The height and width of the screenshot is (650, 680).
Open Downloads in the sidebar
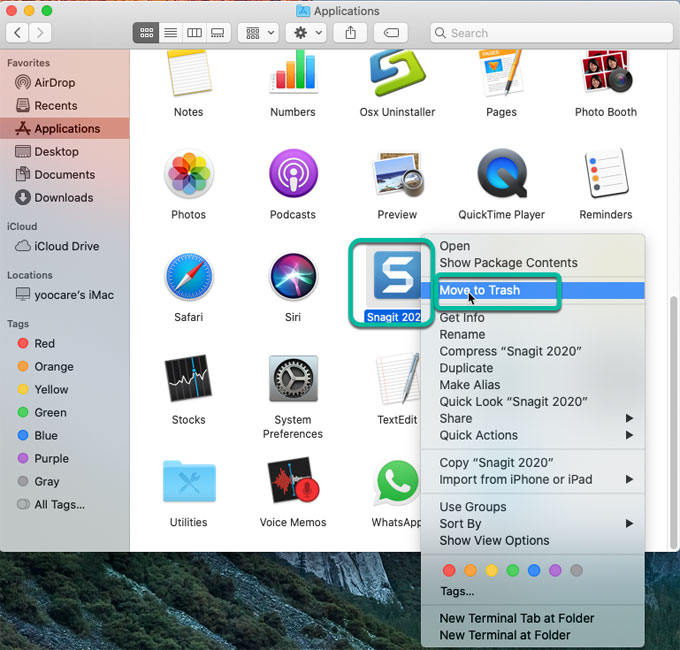tap(65, 198)
